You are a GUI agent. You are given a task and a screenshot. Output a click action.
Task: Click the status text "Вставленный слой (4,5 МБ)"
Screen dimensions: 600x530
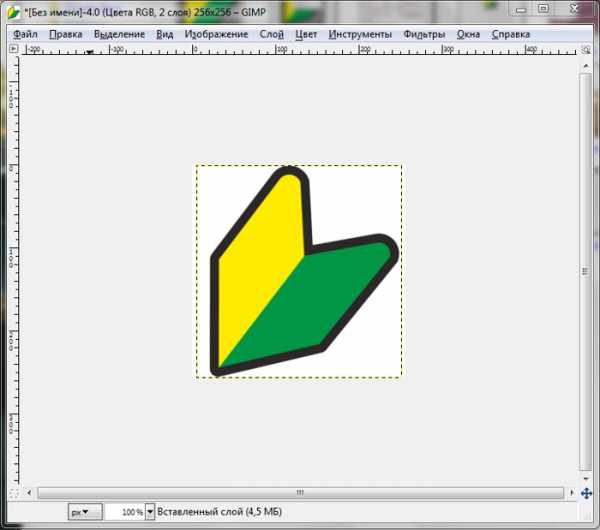click(x=219, y=512)
